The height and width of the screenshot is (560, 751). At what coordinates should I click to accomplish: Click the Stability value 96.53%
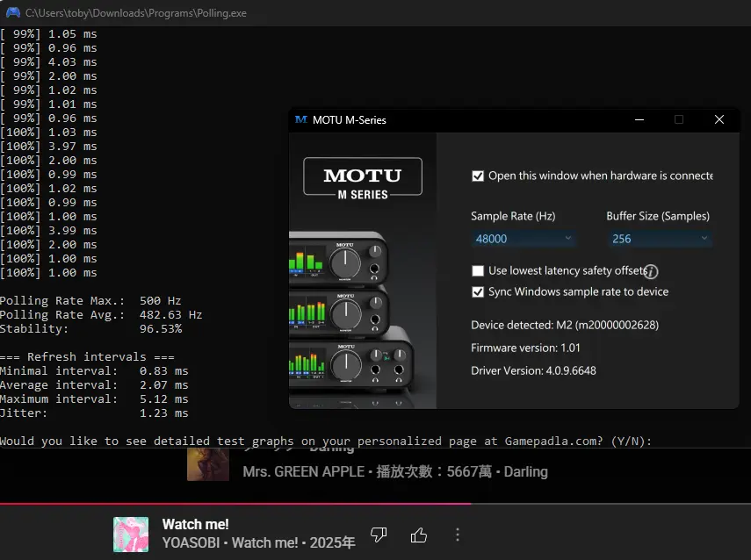(161, 329)
